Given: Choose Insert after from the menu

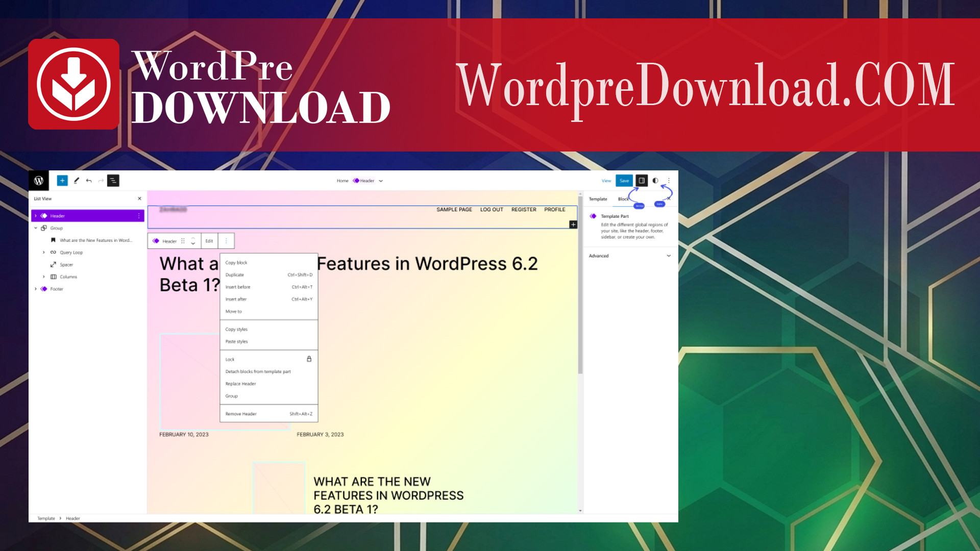Looking at the screenshot, I should pos(269,299).
